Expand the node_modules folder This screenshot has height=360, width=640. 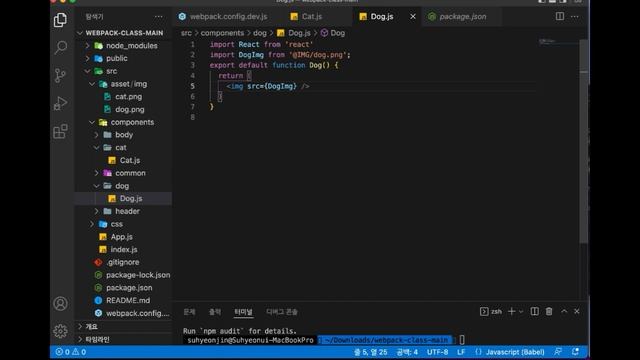pyautogui.click(x=123, y=46)
